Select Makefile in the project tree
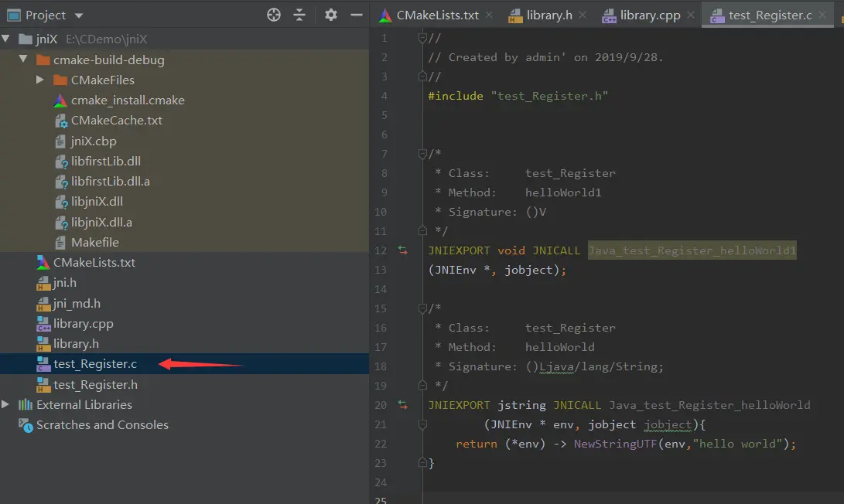This screenshot has width=844, height=504. pos(94,242)
